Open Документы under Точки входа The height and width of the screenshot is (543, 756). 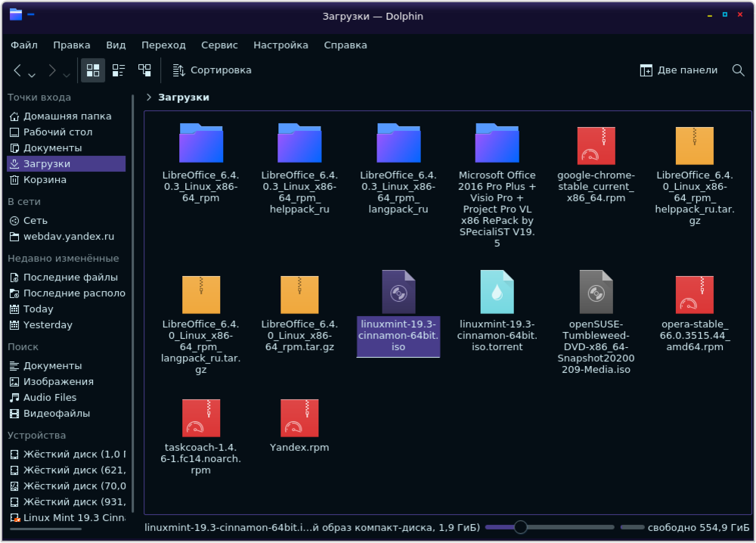pyautogui.click(x=67, y=148)
